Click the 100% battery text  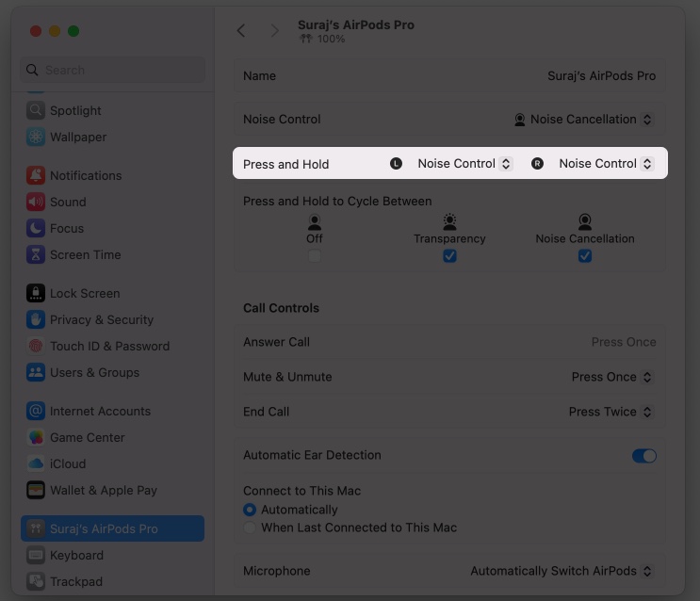tap(332, 39)
